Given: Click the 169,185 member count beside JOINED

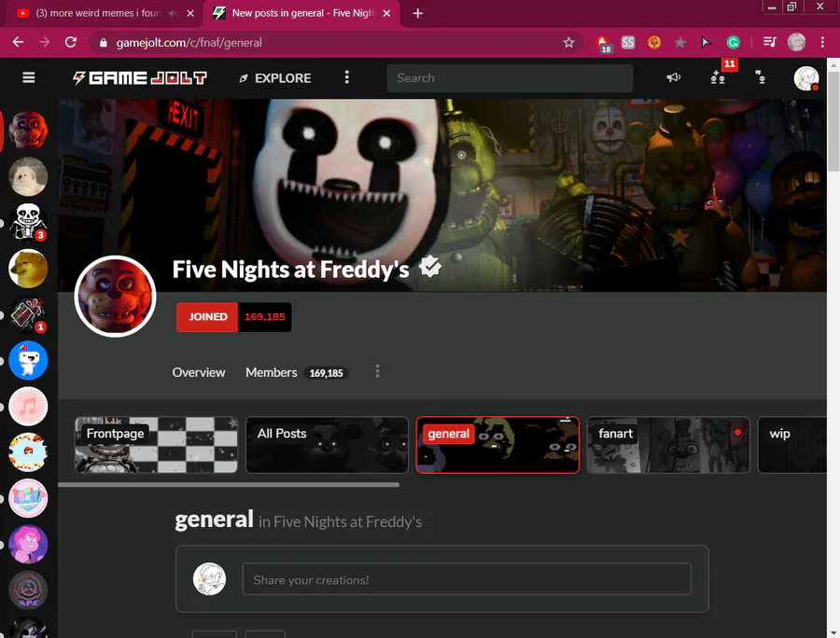Looking at the screenshot, I should 265,317.
